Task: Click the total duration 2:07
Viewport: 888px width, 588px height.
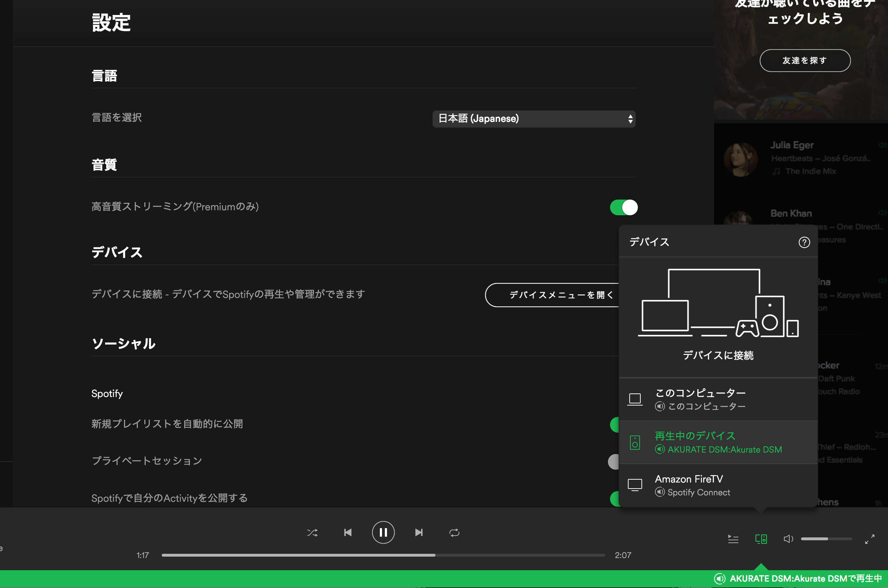Action: tap(623, 555)
